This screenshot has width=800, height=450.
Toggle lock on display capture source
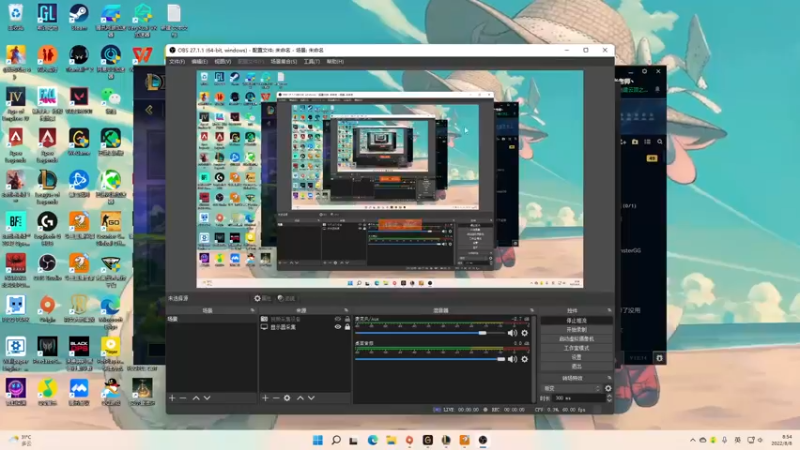(347, 327)
